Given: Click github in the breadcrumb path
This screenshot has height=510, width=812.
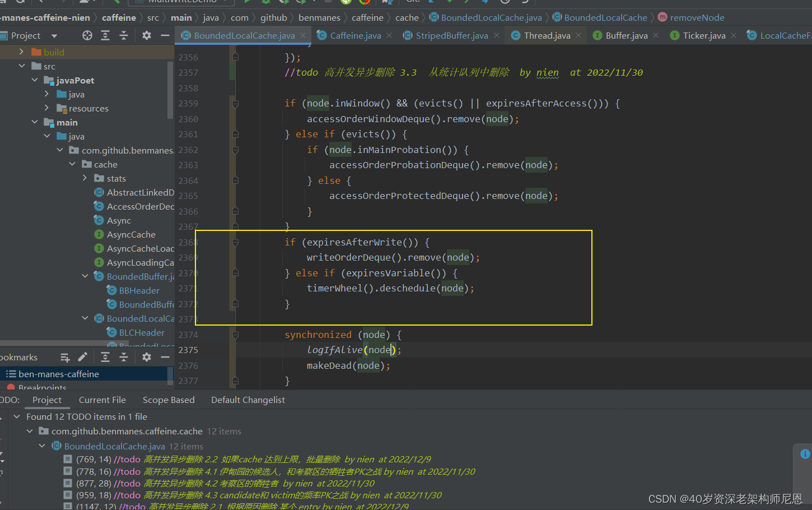Looking at the screenshot, I should [x=273, y=17].
